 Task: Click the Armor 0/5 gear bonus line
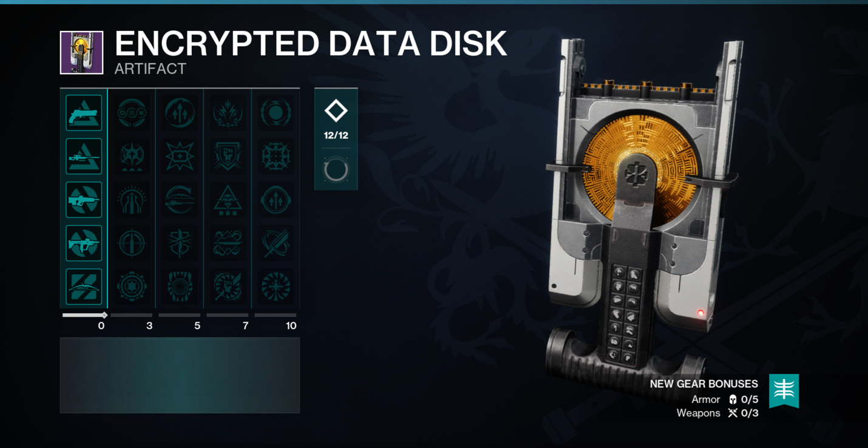click(x=725, y=399)
